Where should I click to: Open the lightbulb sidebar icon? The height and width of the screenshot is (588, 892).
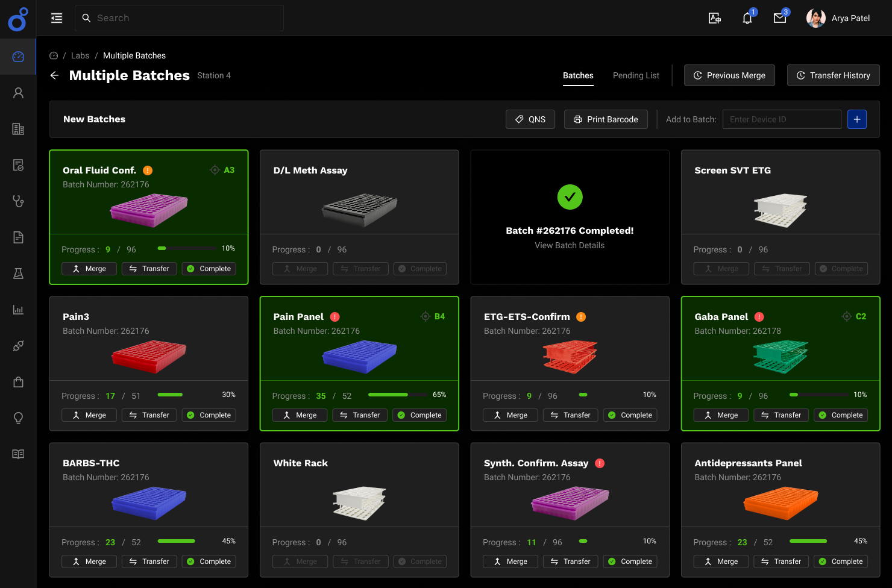[18, 418]
